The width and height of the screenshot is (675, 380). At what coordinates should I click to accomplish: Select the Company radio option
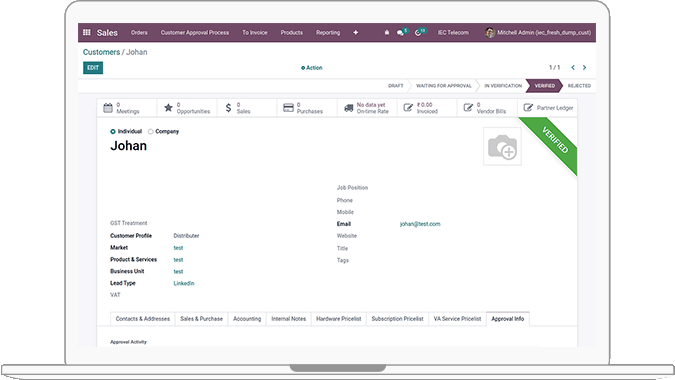151,132
